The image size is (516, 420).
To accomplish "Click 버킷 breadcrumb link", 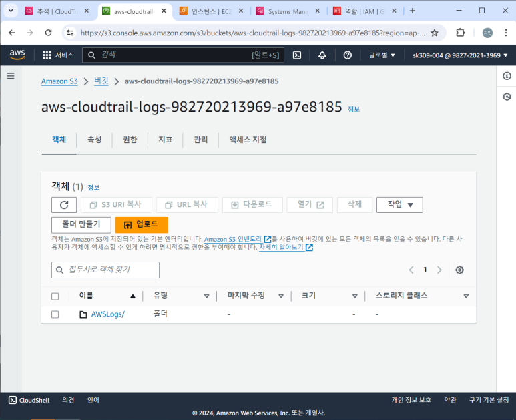I will point(101,81).
